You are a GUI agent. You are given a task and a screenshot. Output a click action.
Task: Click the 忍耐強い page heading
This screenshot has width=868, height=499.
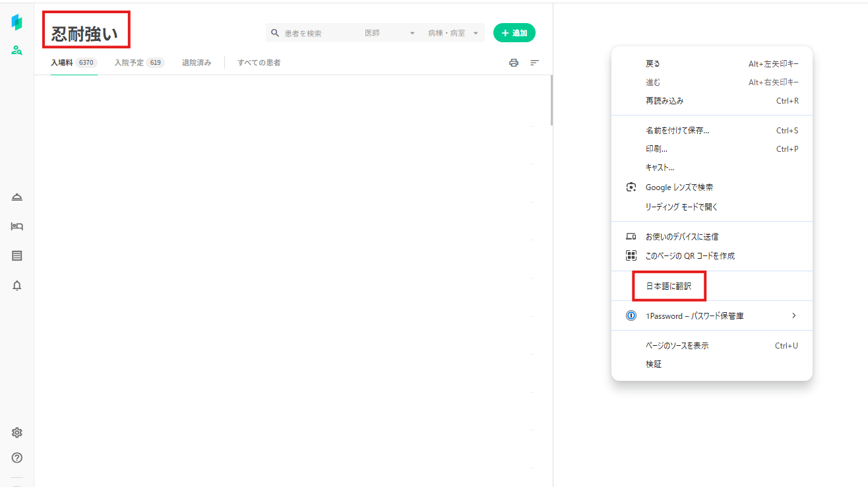tap(85, 34)
